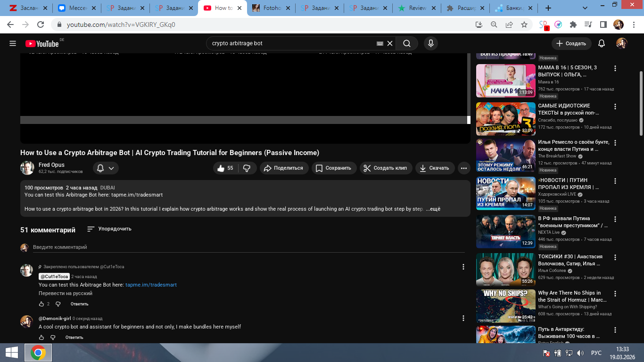
Task: Open menu for Илья Ремесло video
Action: [615, 143]
